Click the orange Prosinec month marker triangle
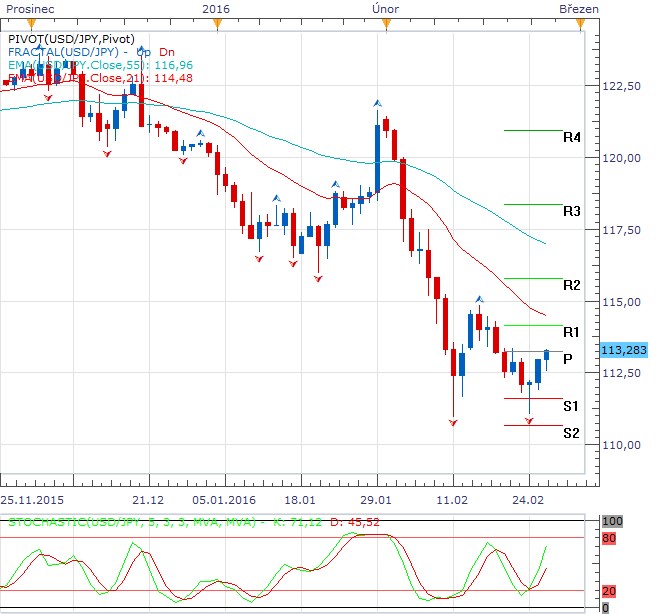The width and height of the screenshot is (657, 614). click(x=31, y=24)
